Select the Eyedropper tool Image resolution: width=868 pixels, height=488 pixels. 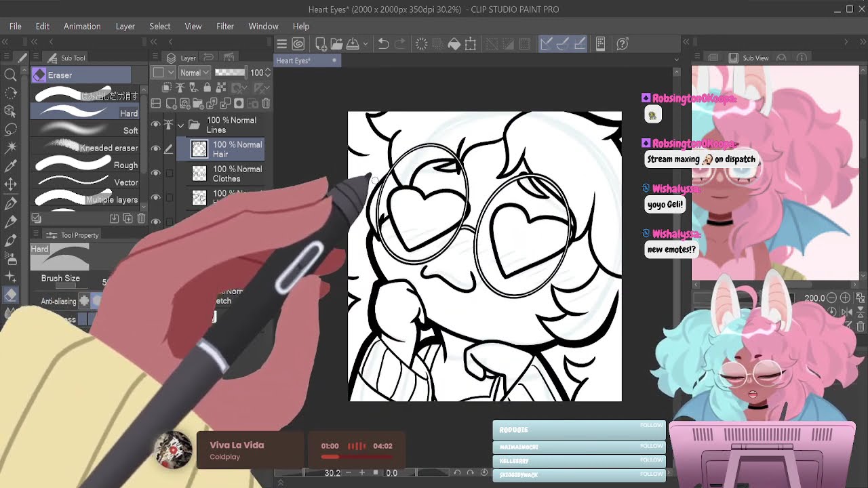tap(10, 165)
